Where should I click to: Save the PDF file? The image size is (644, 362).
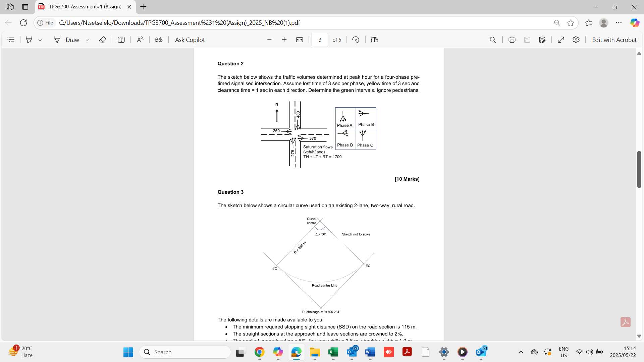[527, 40]
